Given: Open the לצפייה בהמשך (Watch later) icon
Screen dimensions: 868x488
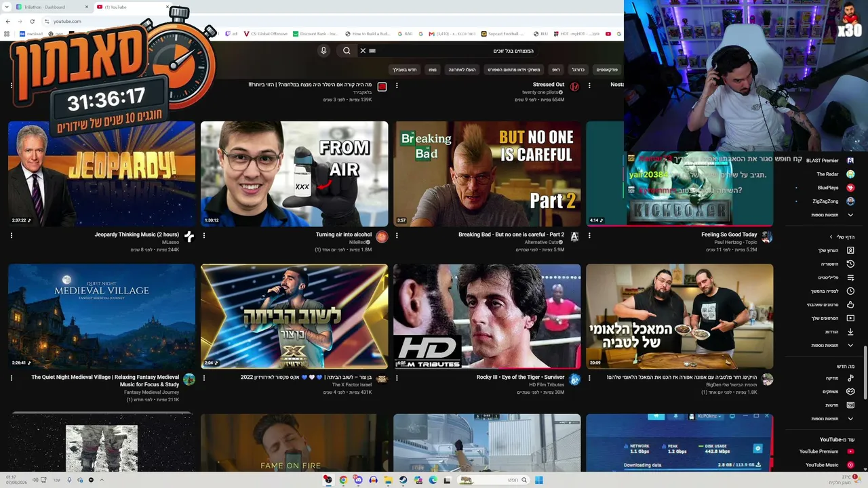Looking at the screenshot, I should (850, 291).
